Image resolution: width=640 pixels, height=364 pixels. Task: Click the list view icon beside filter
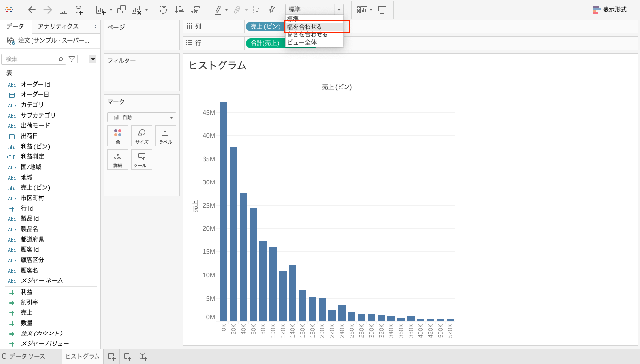click(83, 59)
